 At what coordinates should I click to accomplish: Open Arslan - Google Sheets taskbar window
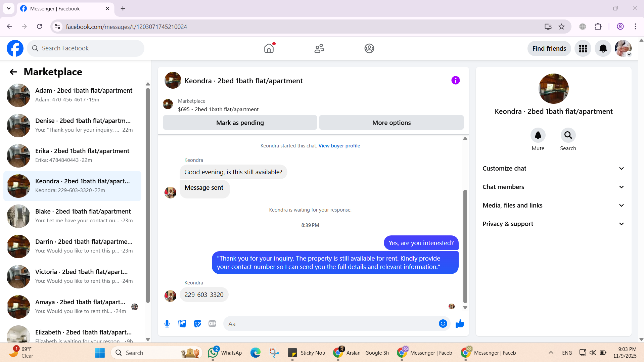pos(361,353)
